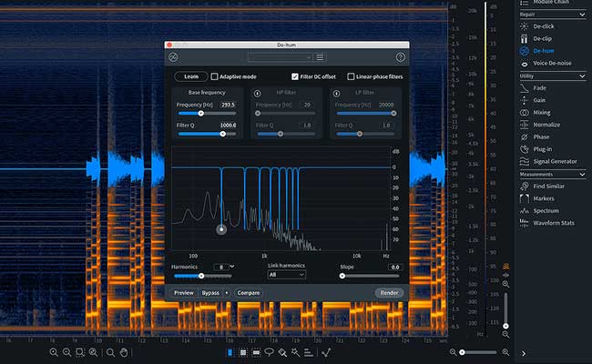Open the Signal Generator module
The width and height of the screenshot is (592, 364).
554,161
